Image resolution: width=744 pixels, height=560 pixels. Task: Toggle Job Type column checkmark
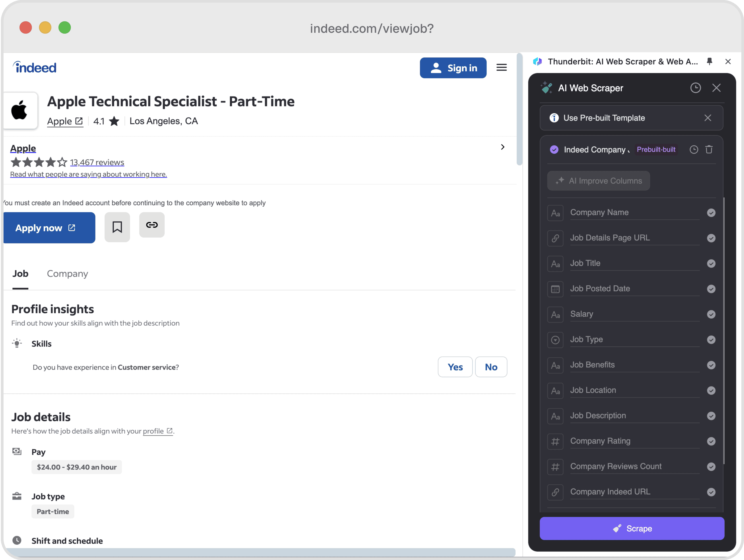click(711, 340)
